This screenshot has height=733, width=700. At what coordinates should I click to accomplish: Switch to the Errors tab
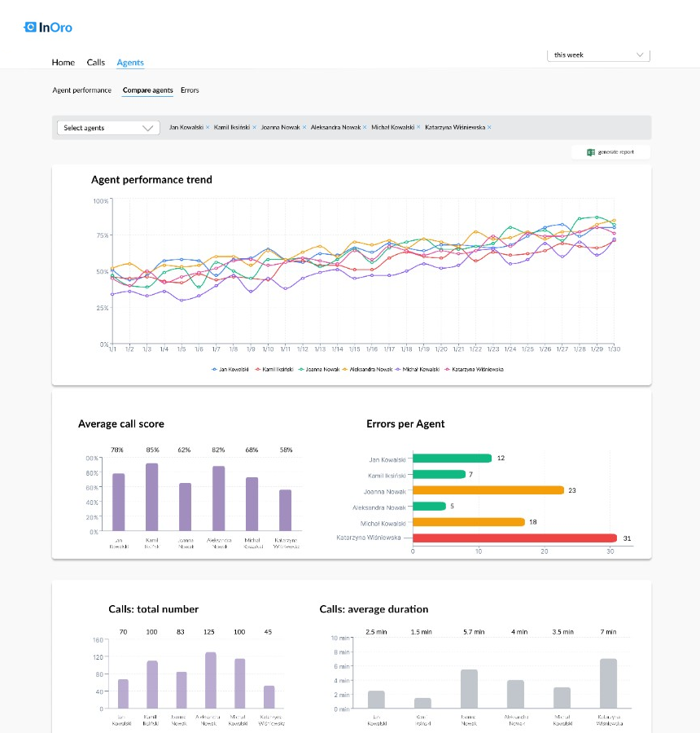coord(189,90)
